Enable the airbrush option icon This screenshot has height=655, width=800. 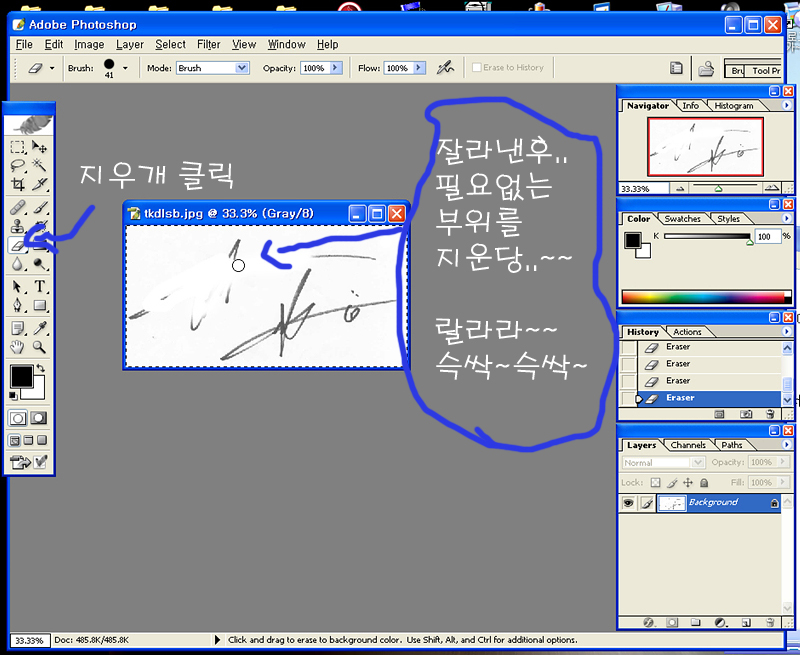tap(447, 68)
